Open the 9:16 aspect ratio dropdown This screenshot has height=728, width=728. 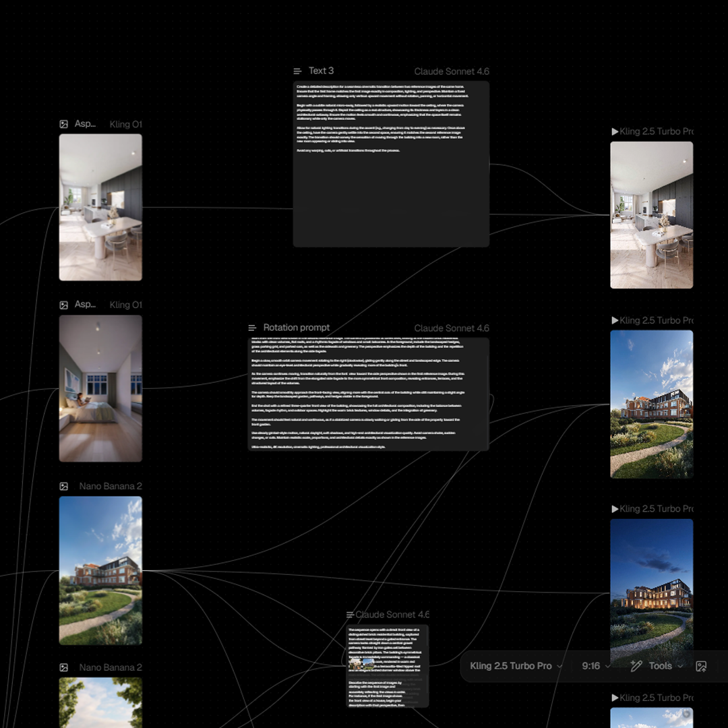pos(596,666)
